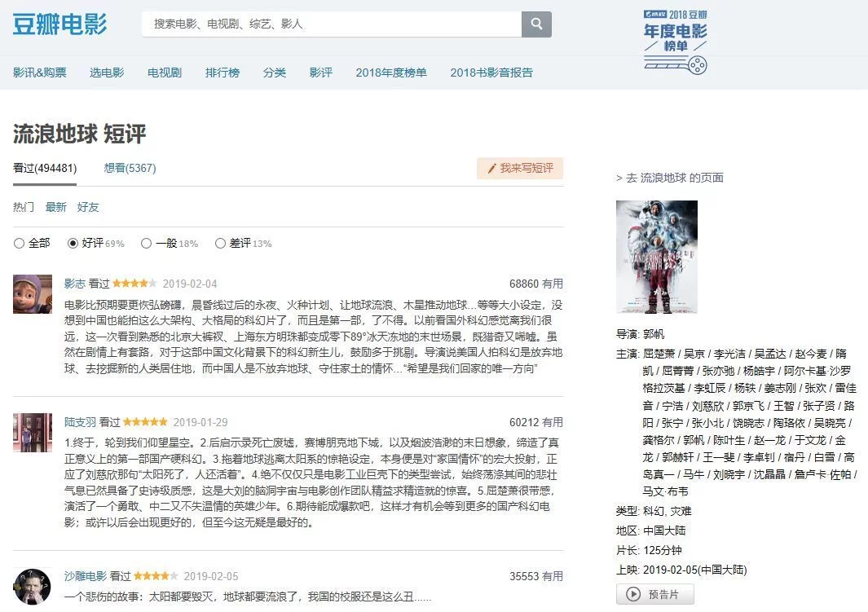
Task: Click the pencil icon on write-review button
Action: point(491,168)
